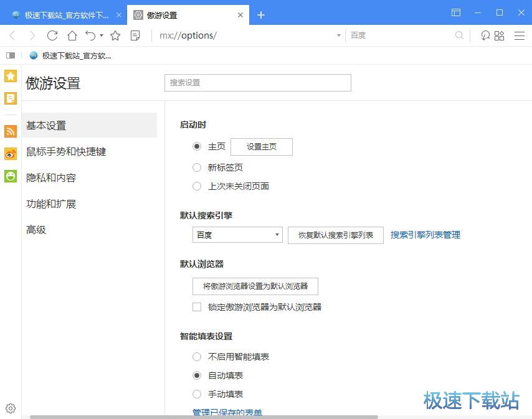Open the green smiley sidebar icon
Viewport: 532px width, 419px height.
(x=11, y=176)
